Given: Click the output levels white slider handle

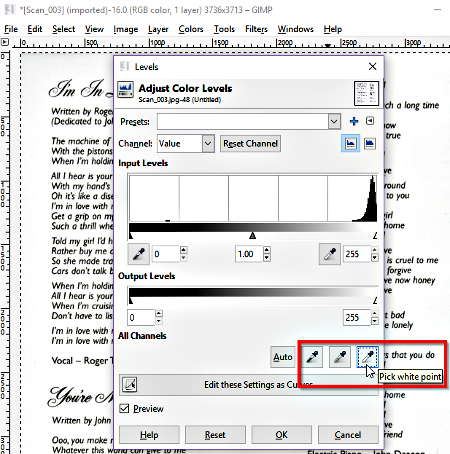Looking at the screenshot, I should [375, 301].
